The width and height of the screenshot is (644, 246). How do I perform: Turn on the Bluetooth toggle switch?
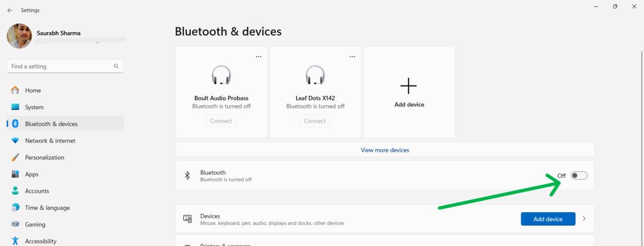(x=579, y=176)
